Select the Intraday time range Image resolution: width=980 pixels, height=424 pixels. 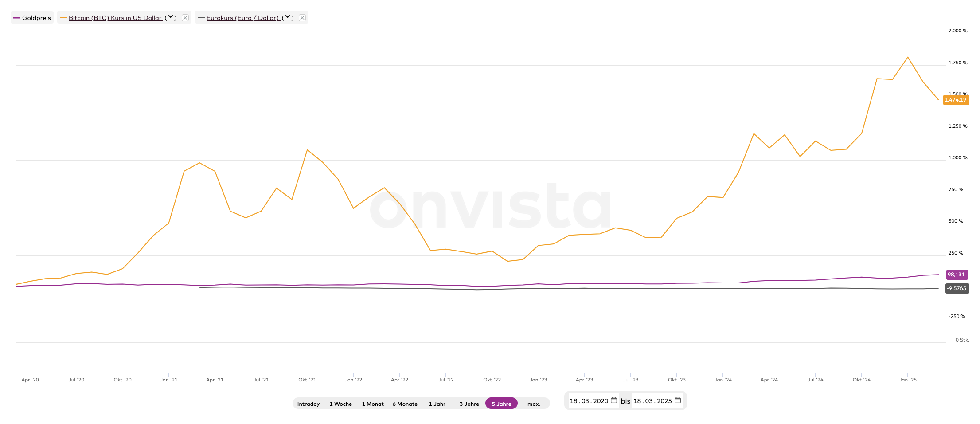pos(308,404)
